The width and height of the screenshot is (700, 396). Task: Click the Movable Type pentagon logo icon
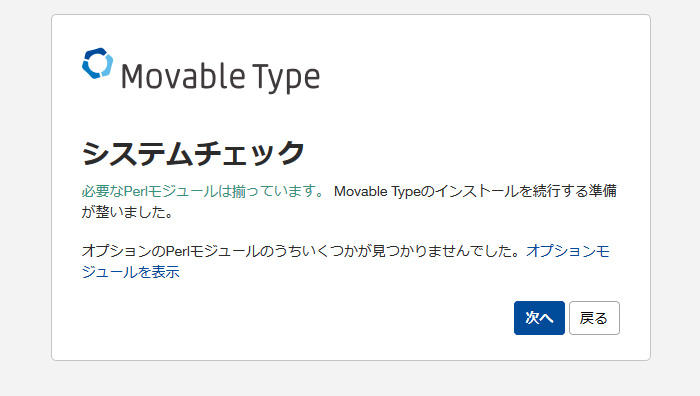coord(97,63)
